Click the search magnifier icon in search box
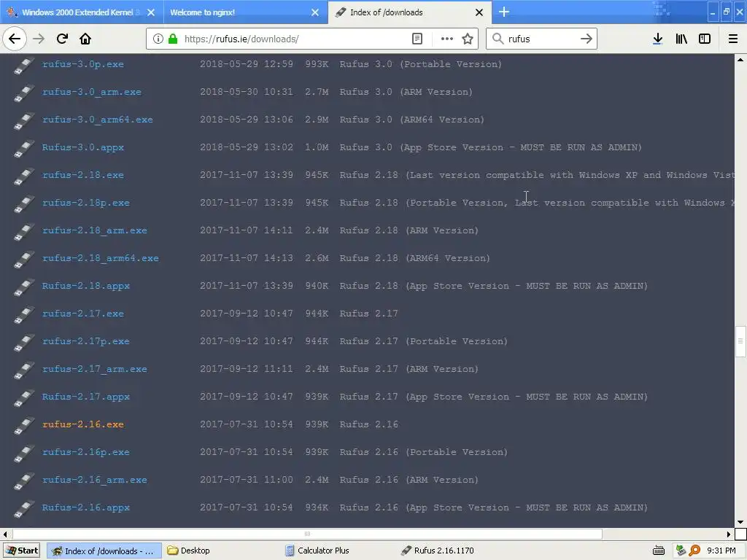Screen dimensions: 747x560 pos(498,39)
